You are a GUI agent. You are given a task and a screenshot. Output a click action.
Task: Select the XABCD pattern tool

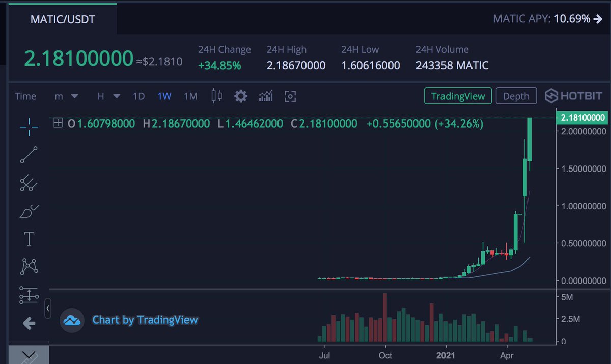[29, 266]
